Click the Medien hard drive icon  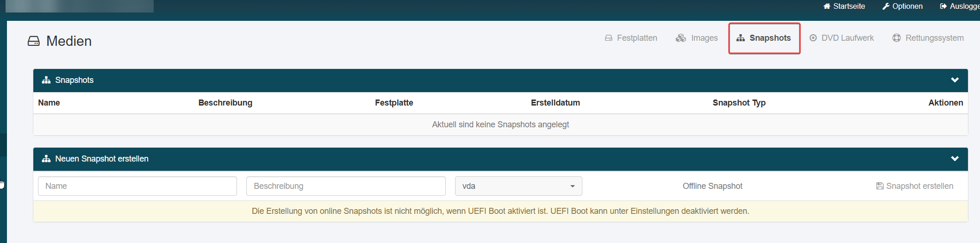[34, 41]
